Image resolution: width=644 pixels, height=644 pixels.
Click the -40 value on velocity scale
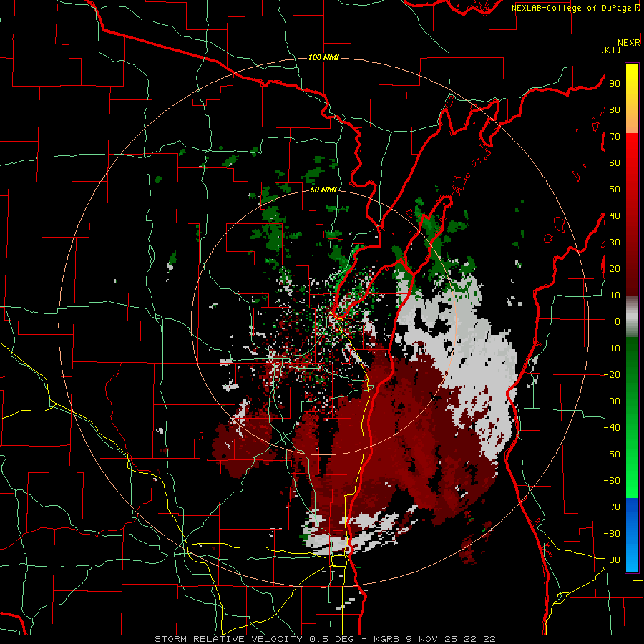(612, 428)
